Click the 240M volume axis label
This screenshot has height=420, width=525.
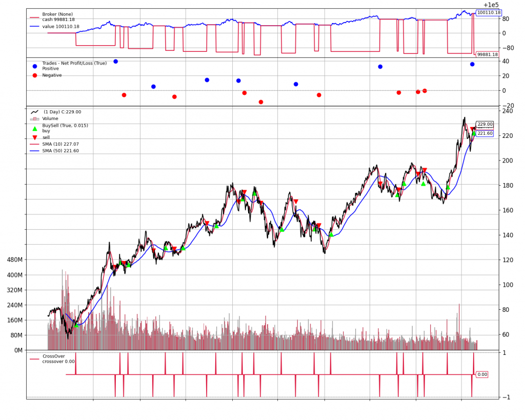[x=15, y=305]
